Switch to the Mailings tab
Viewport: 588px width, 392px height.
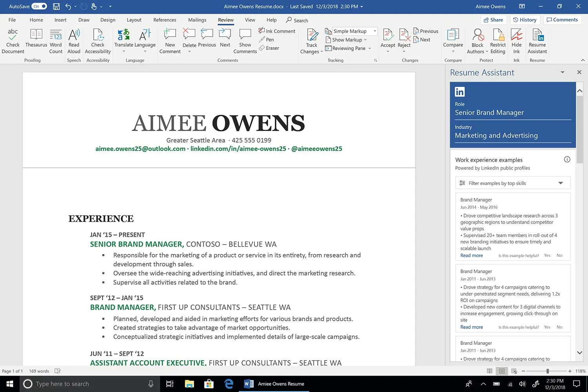pos(197,20)
